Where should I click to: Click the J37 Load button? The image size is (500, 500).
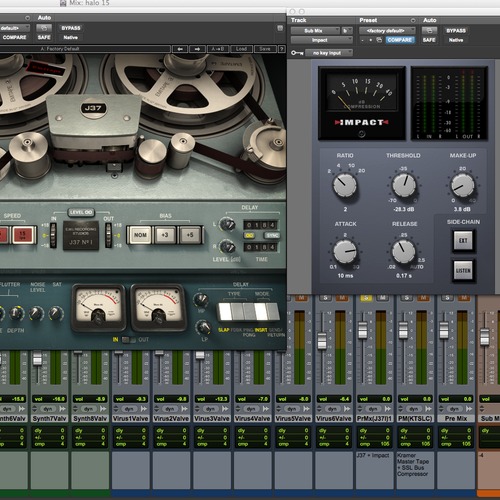coord(241,49)
